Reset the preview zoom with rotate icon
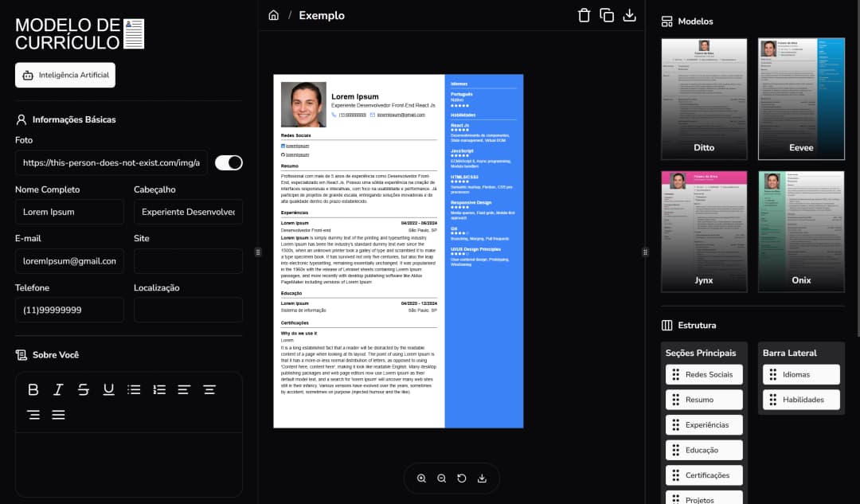This screenshot has height=504, width=860. tap(462, 479)
